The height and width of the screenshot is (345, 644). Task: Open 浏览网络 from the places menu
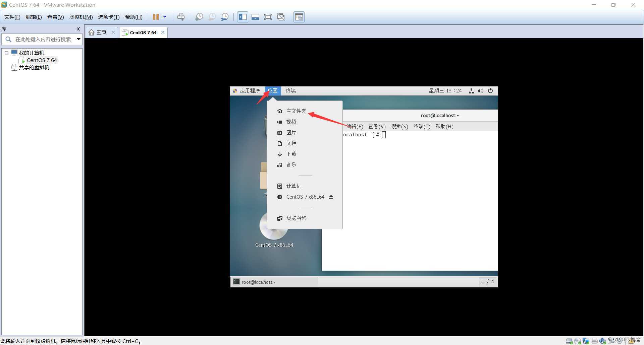[x=305, y=218]
